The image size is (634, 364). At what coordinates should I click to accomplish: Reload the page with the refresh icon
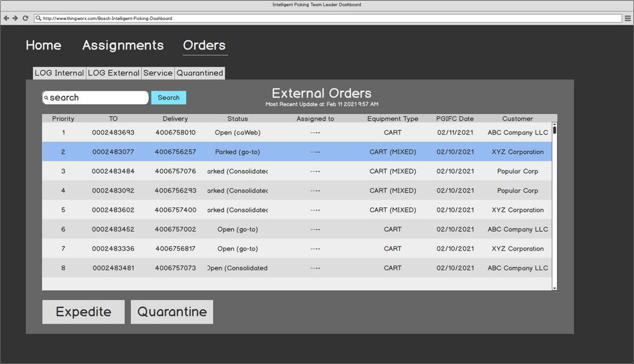tap(25, 18)
